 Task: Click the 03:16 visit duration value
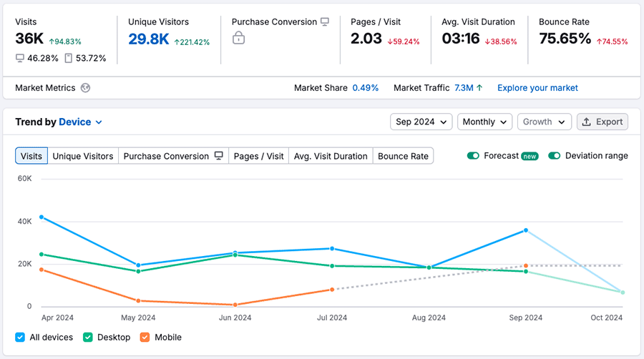[x=460, y=39]
